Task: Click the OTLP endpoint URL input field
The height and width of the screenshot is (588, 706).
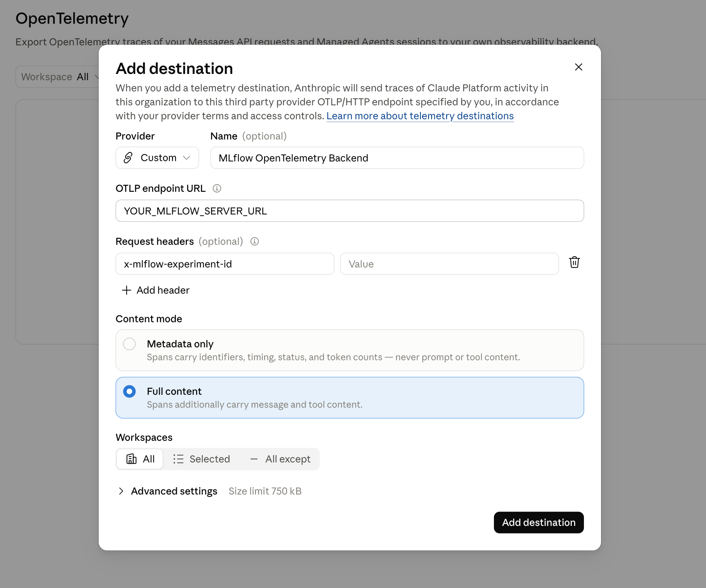Action: pyautogui.click(x=350, y=211)
